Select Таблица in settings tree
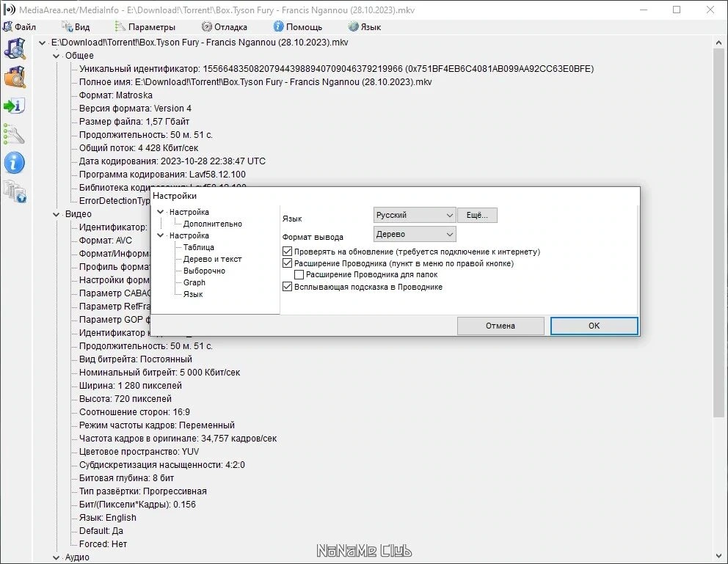The width and height of the screenshot is (728, 564). 199,247
